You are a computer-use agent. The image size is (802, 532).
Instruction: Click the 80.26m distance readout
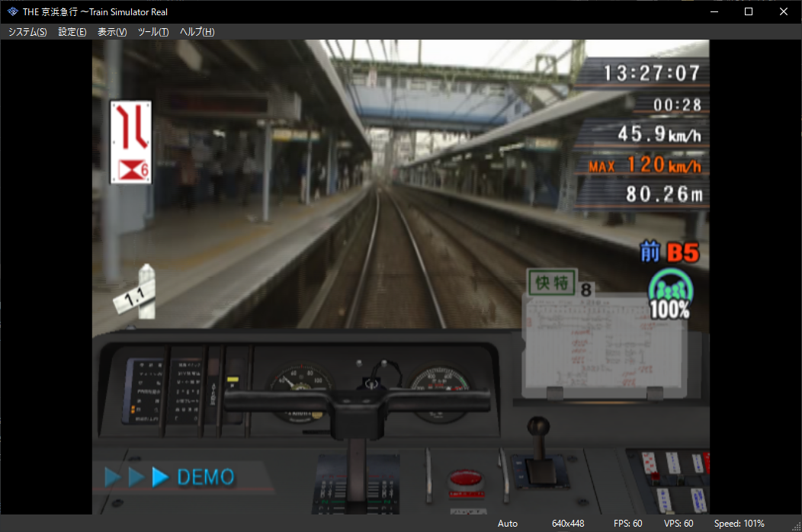coord(665,194)
